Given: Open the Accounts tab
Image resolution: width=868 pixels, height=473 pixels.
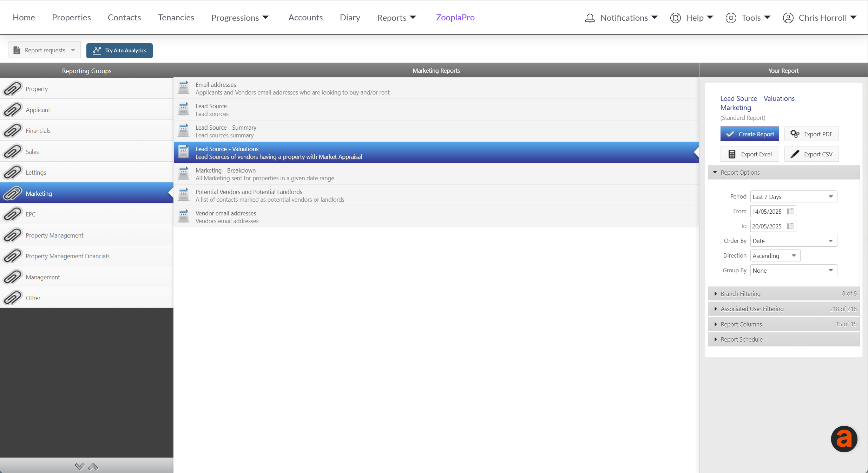Looking at the screenshot, I should [x=305, y=17].
